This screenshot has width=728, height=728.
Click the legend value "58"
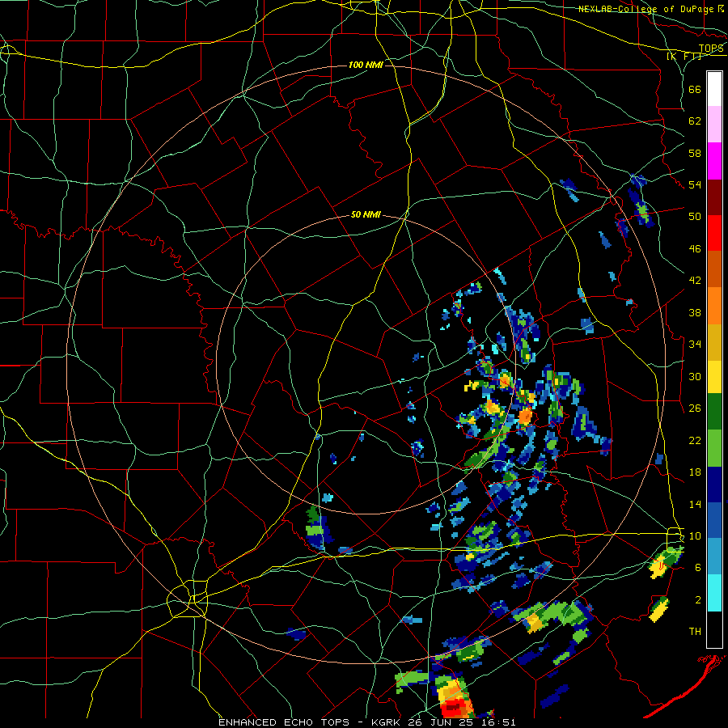[x=695, y=153]
